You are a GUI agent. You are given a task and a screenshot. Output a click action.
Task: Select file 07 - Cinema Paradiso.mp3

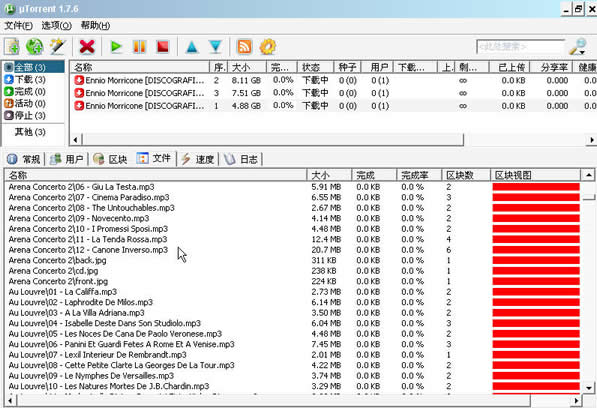[89, 197]
